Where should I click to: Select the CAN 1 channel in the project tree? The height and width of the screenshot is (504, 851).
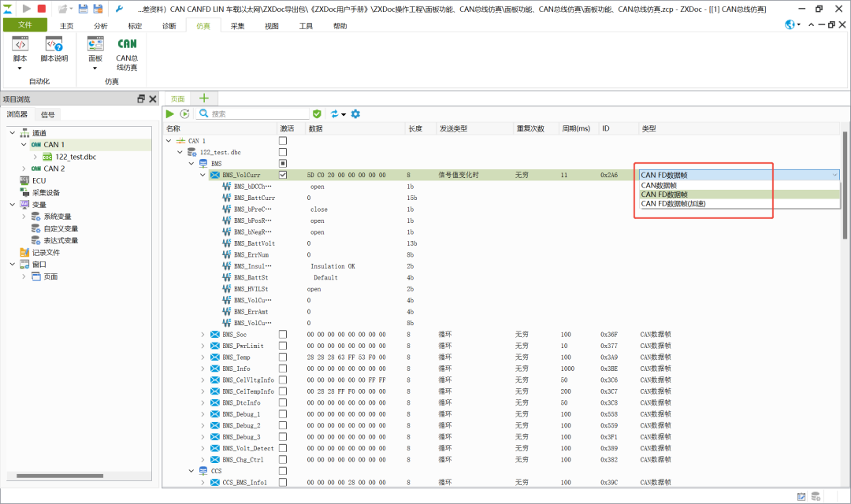(54, 144)
